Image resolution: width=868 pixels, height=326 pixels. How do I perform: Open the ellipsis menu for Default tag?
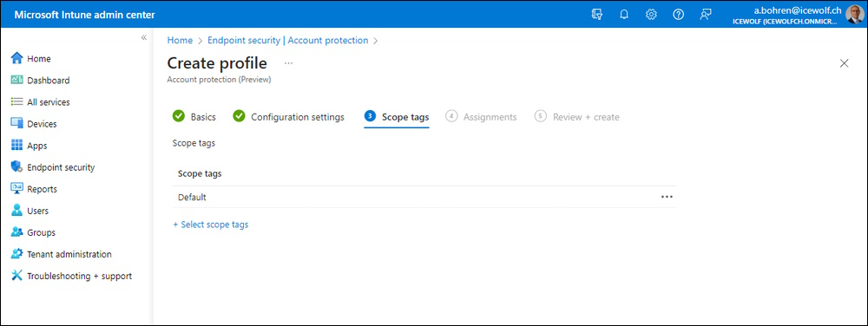click(x=667, y=197)
